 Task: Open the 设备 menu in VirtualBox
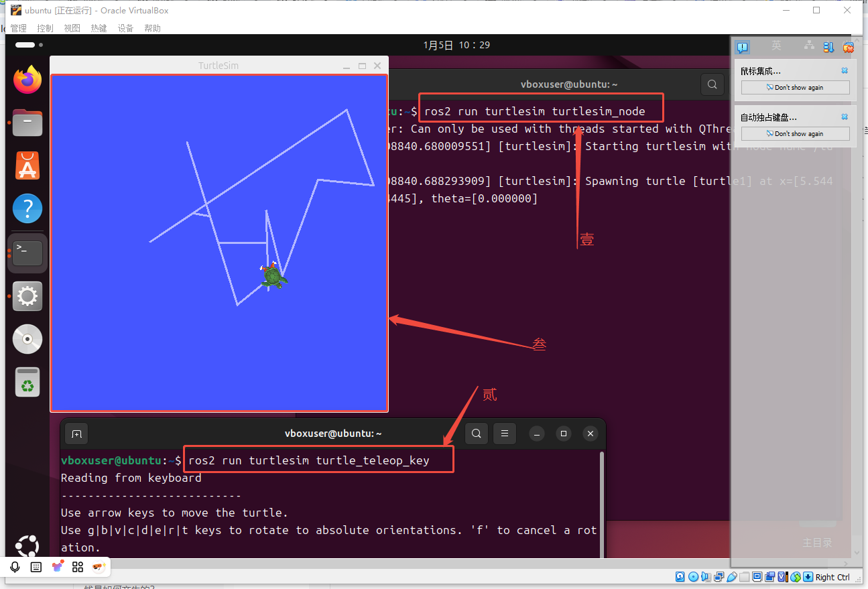point(125,28)
